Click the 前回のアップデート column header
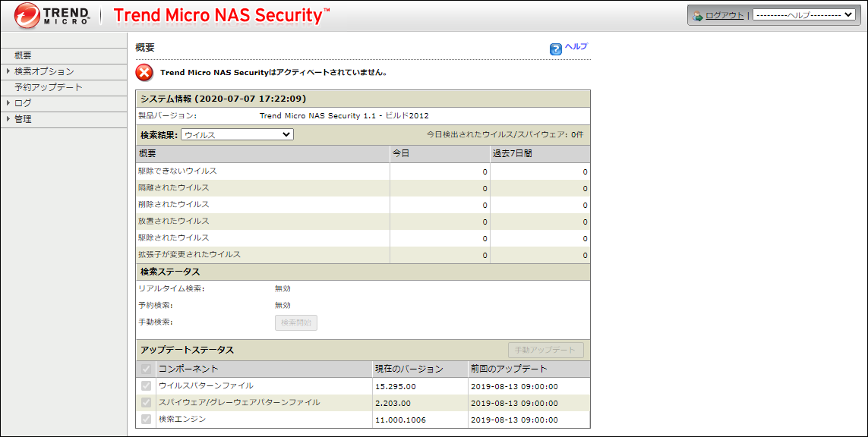Viewport: 868px width, 437px height. 510,369
